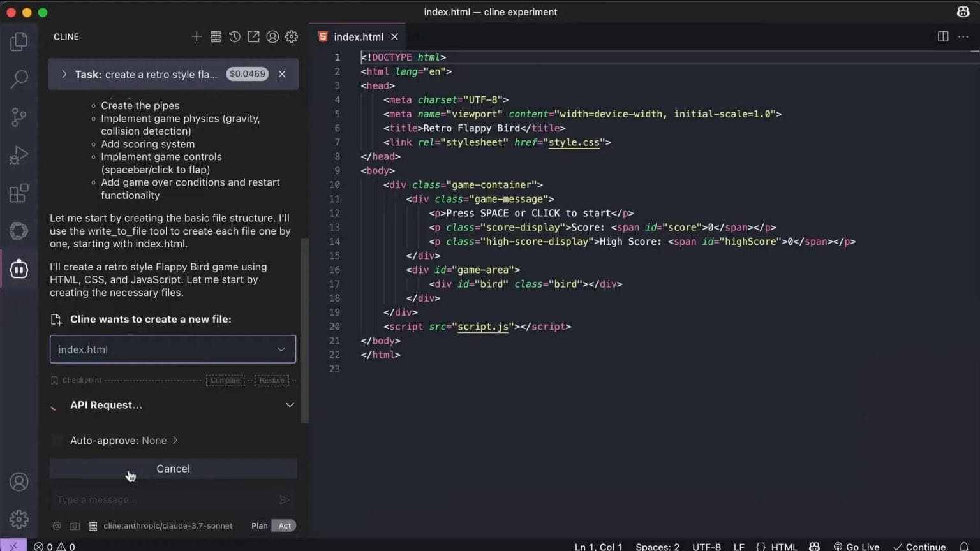Collapse the retro flappy bird task header
Screen dimensions: 980x551
pos(64,74)
